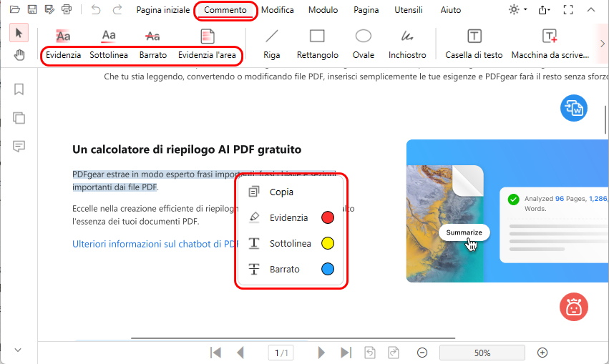Viewport: 609px width, 364px height.
Task: Zoom out with the minus button
Action: pos(422,353)
